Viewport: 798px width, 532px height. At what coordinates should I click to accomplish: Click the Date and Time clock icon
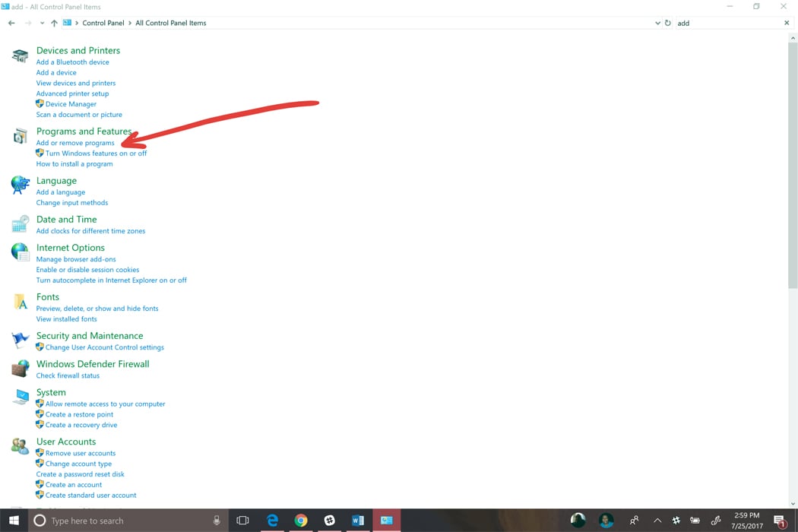(19, 223)
